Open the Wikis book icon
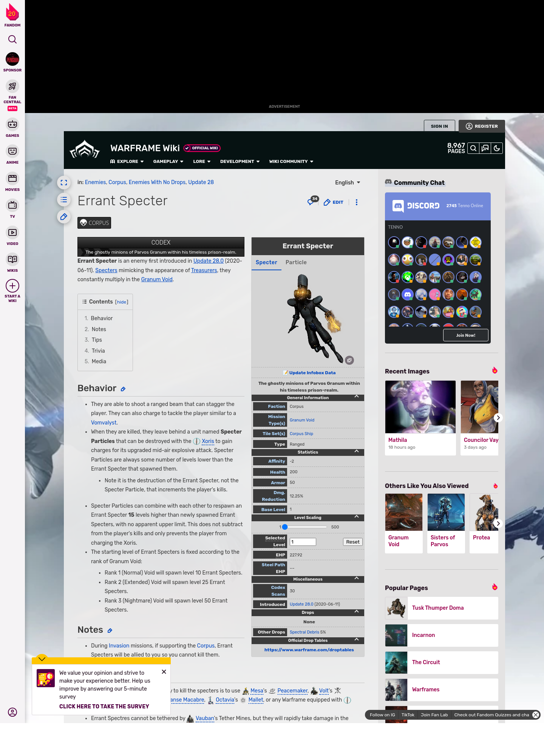 pyautogui.click(x=12, y=259)
